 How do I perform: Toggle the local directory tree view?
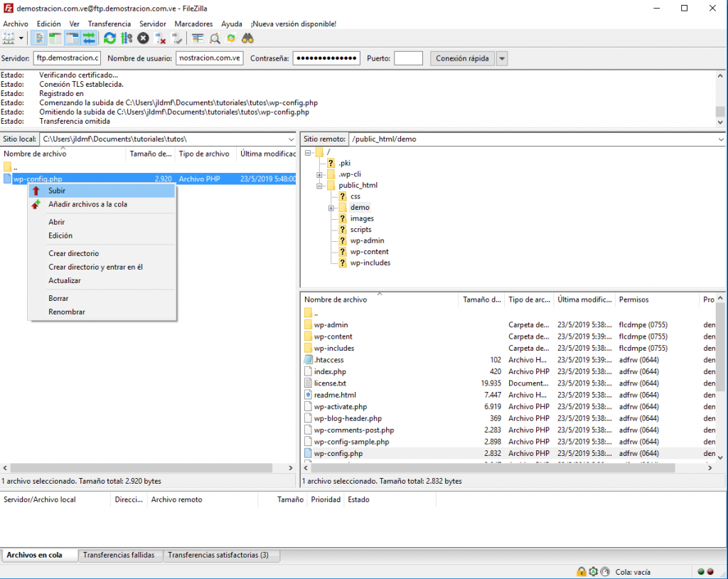55,38
